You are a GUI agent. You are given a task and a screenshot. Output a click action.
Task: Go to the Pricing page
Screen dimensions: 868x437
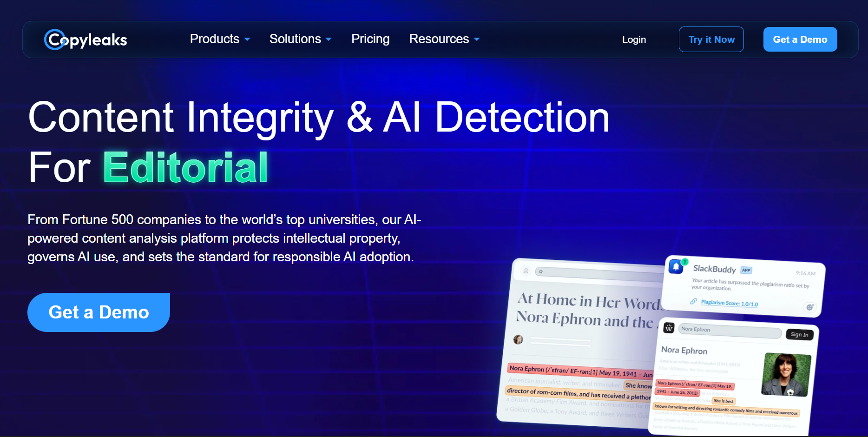point(370,40)
